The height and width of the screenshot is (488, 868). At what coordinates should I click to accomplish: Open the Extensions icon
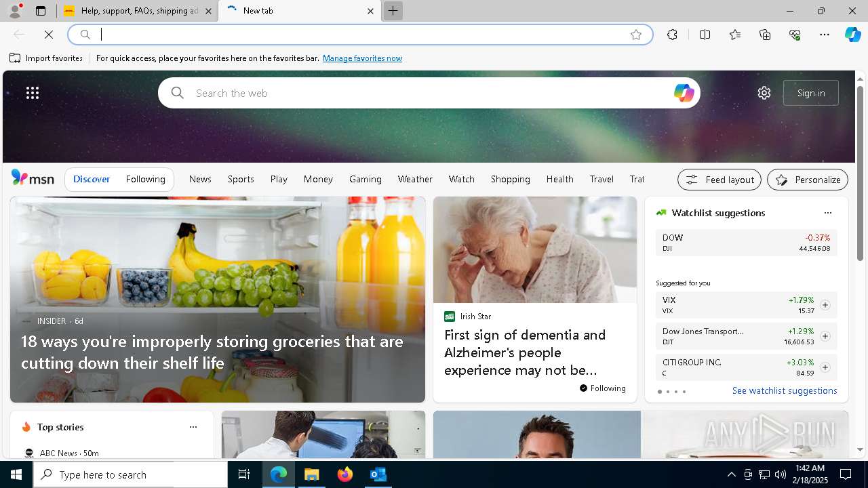(672, 35)
